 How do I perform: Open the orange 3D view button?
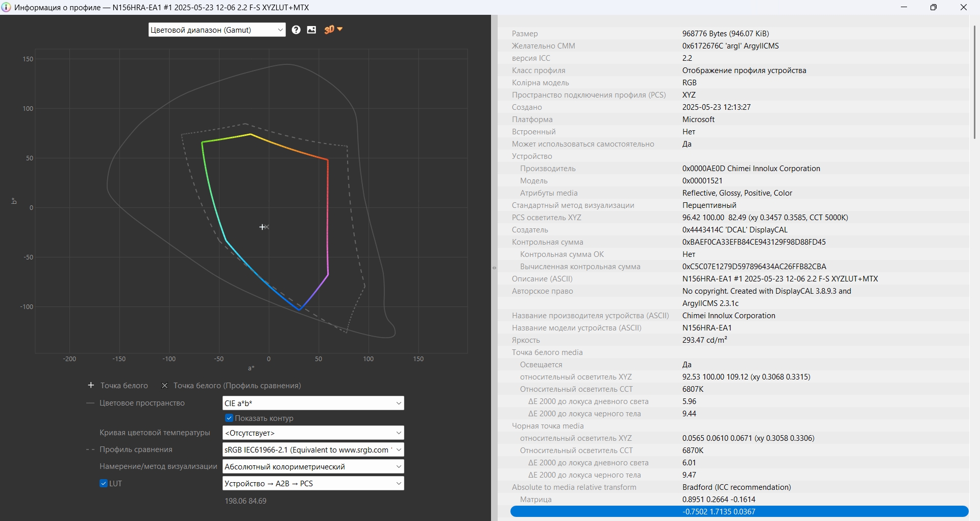pyautogui.click(x=333, y=30)
